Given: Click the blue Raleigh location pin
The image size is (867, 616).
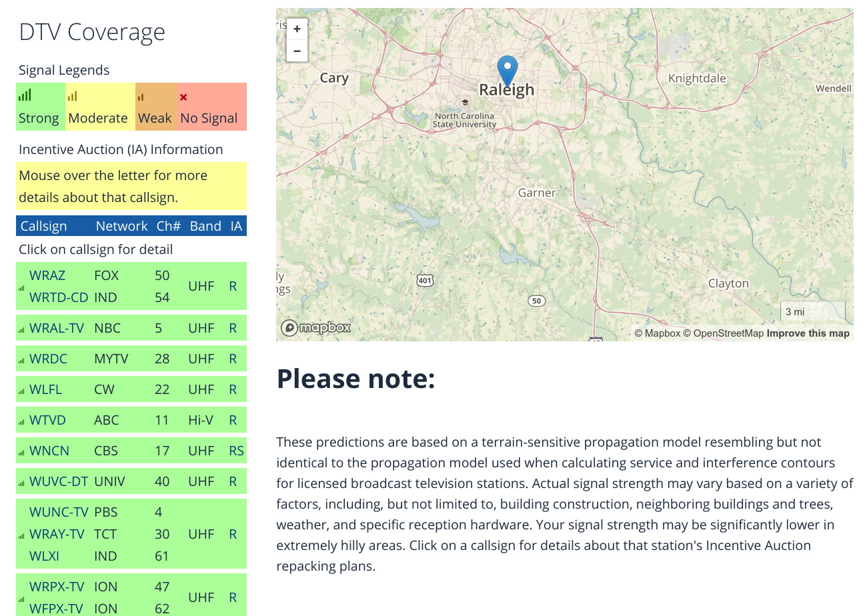Looking at the screenshot, I should click(508, 69).
